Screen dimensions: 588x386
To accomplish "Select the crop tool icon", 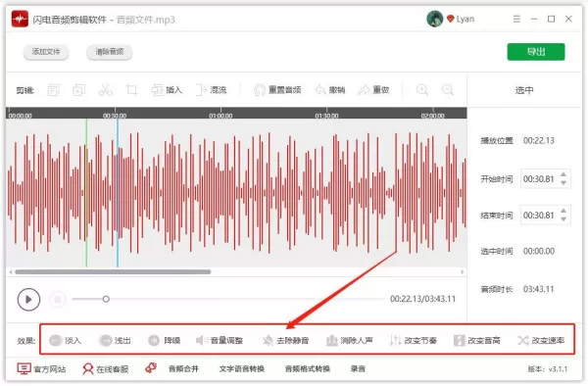I will coord(131,90).
